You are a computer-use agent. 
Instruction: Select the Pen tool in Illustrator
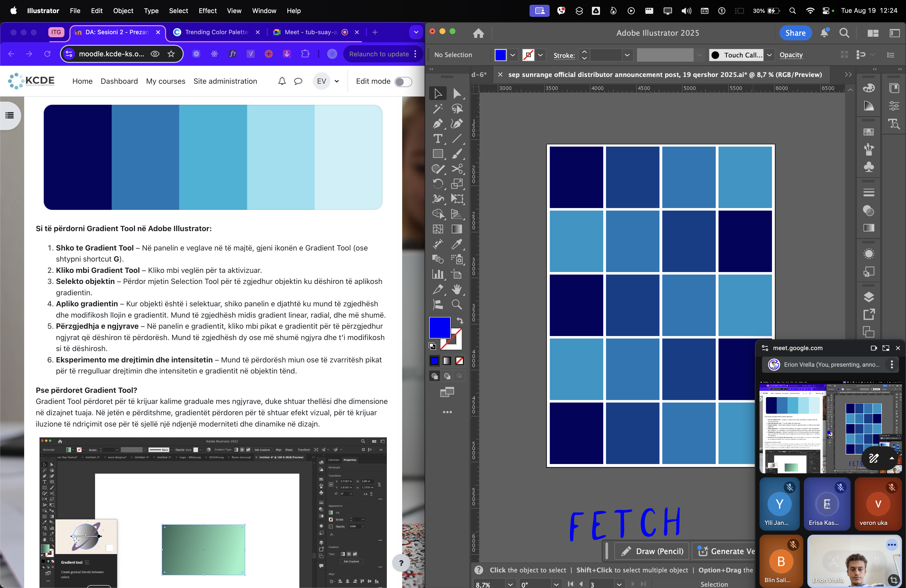(x=438, y=123)
